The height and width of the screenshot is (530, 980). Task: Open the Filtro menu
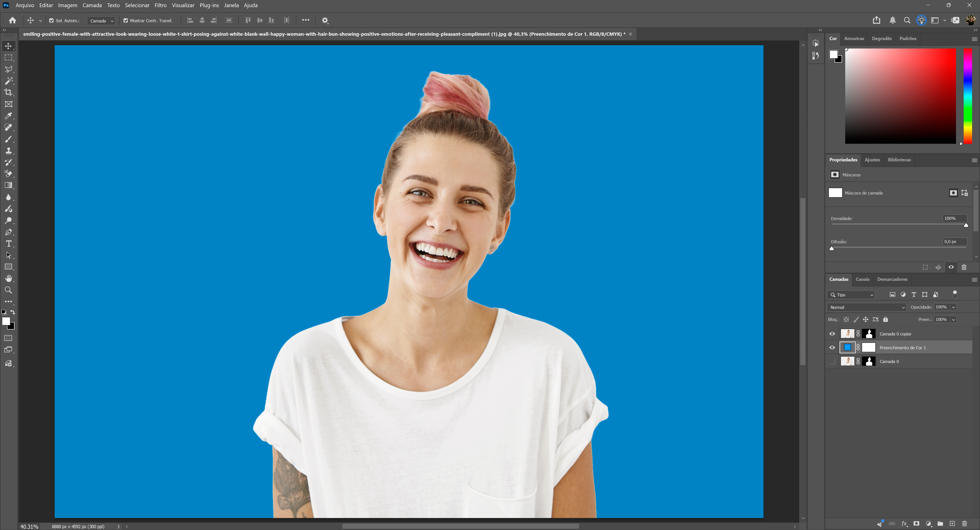(x=161, y=5)
